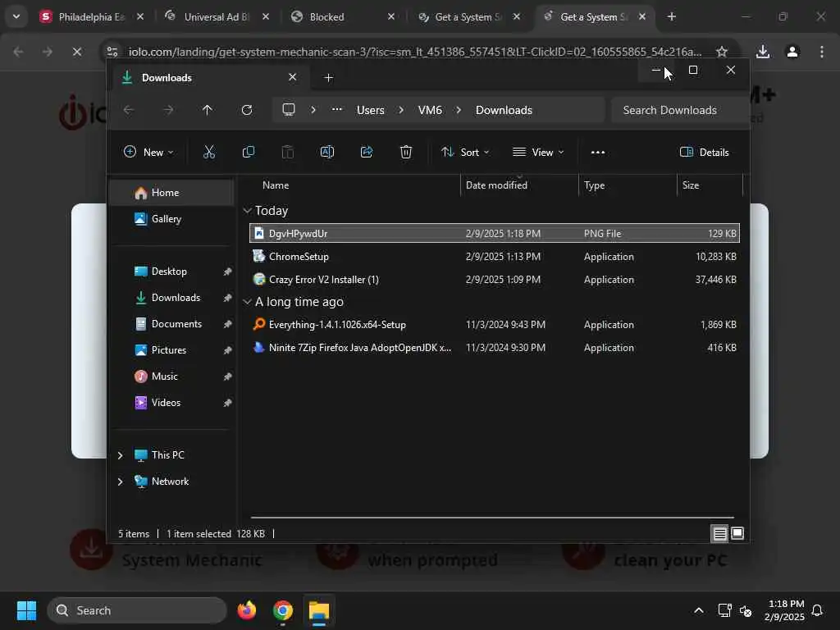This screenshot has width=840, height=630.
Task: Open Chrome's profile avatar icon
Action: (x=792, y=52)
